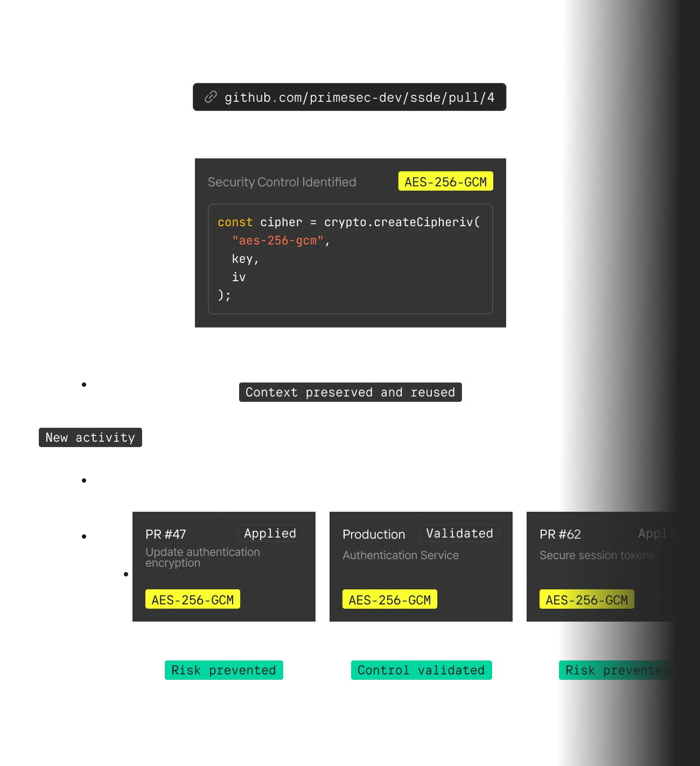Select AES-256-GCM tag on Production card

click(x=390, y=599)
